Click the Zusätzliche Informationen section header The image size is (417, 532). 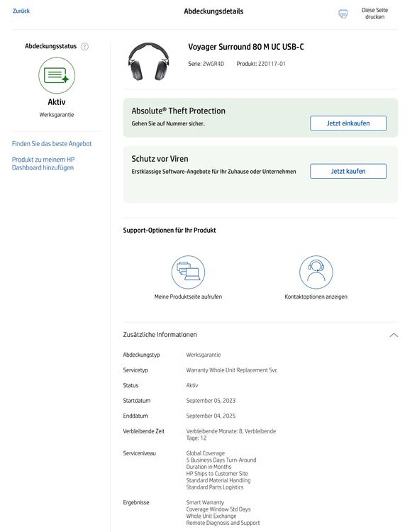(x=160, y=335)
